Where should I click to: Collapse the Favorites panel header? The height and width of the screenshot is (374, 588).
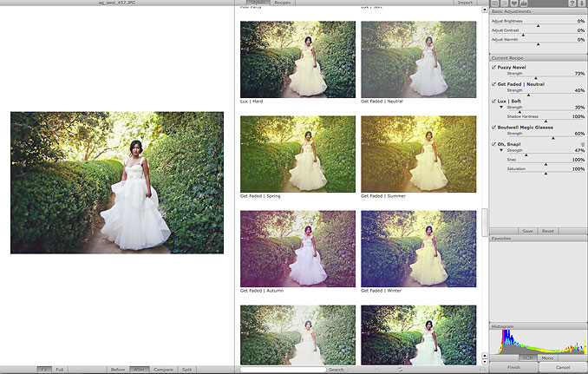coord(539,239)
